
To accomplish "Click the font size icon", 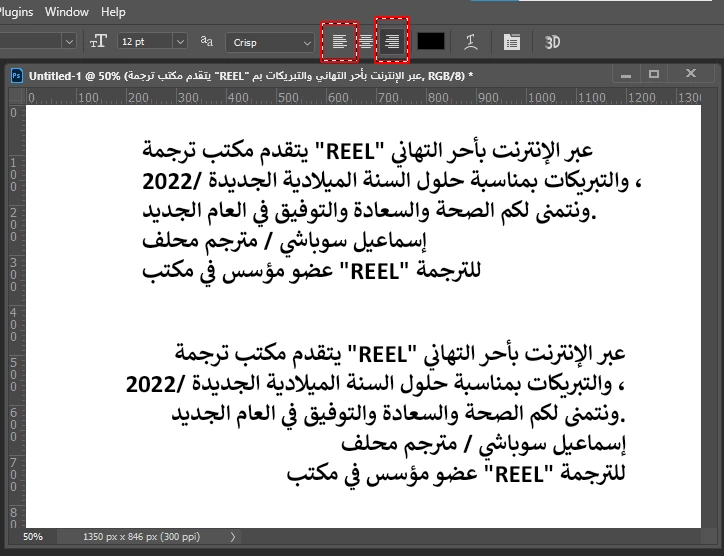I will 98,42.
